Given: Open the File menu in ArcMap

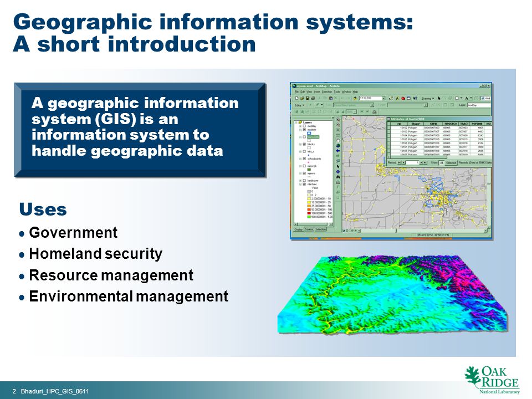Looking at the screenshot, I should click(296, 92).
